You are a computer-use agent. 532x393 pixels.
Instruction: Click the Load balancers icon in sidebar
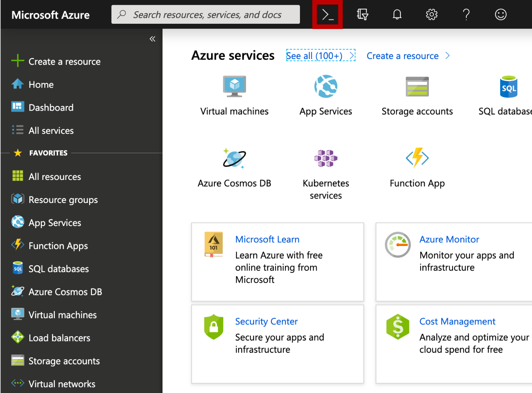tap(17, 337)
